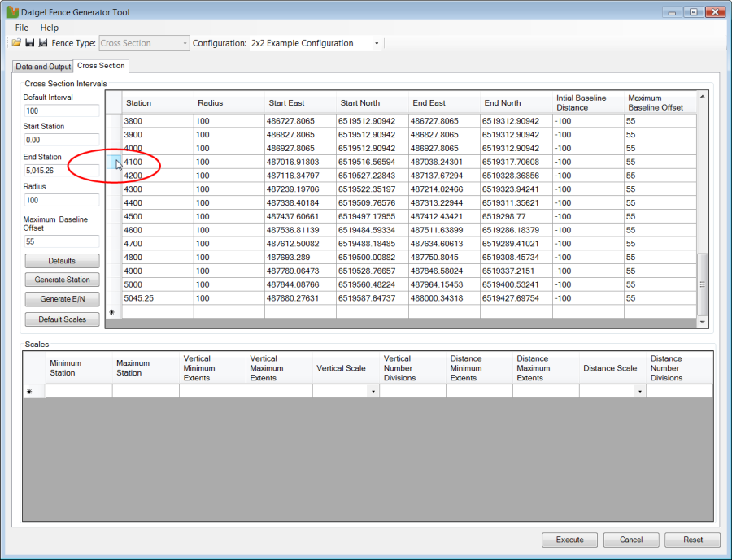Viewport: 732px width, 560px height.
Task: Open the Help menu
Action: (x=50, y=28)
